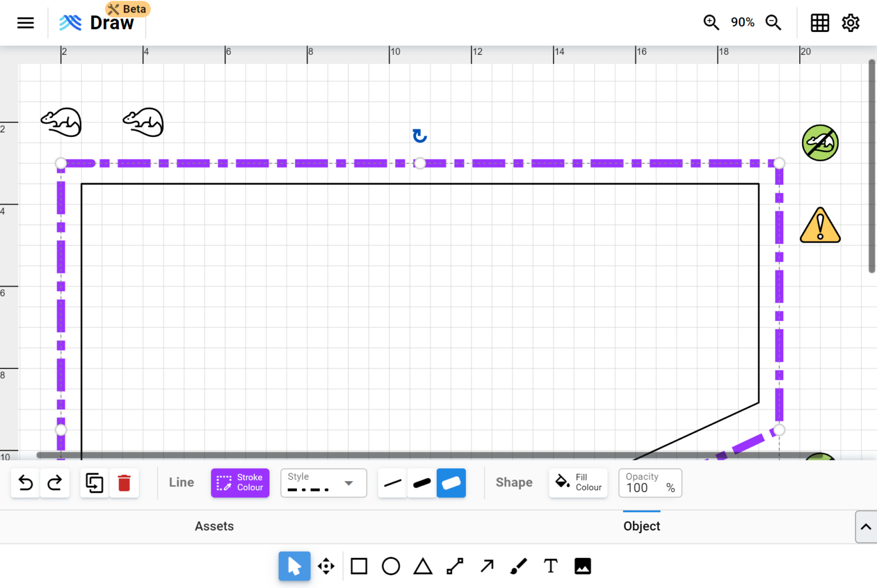
Task: Select the Triangle shape tool
Action: pyautogui.click(x=423, y=566)
